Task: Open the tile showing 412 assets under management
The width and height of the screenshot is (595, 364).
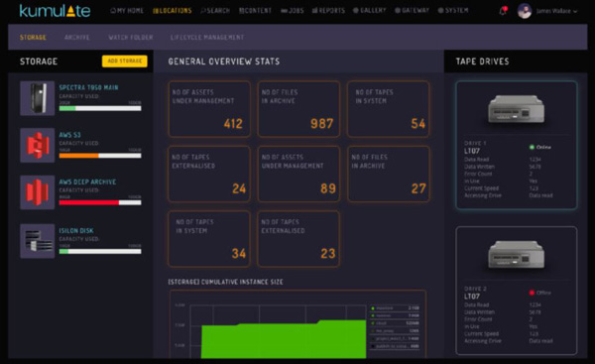Action: point(209,109)
